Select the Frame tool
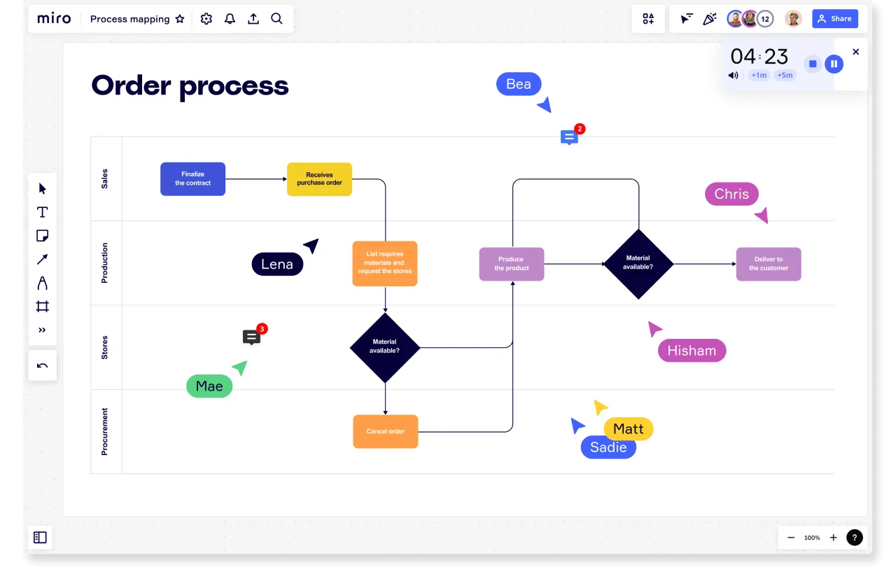This screenshot has height=588, width=896. (x=42, y=306)
